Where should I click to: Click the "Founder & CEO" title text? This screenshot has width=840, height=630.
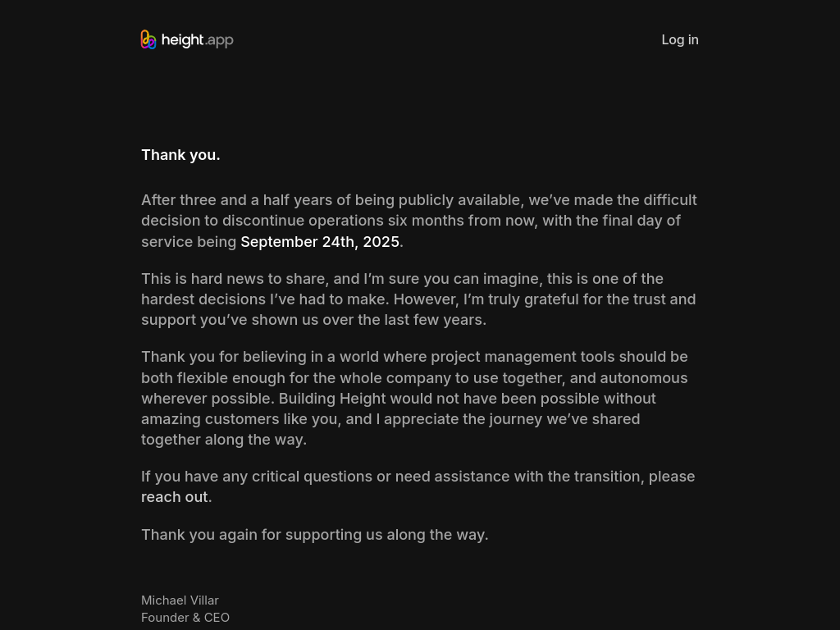pyautogui.click(x=185, y=618)
